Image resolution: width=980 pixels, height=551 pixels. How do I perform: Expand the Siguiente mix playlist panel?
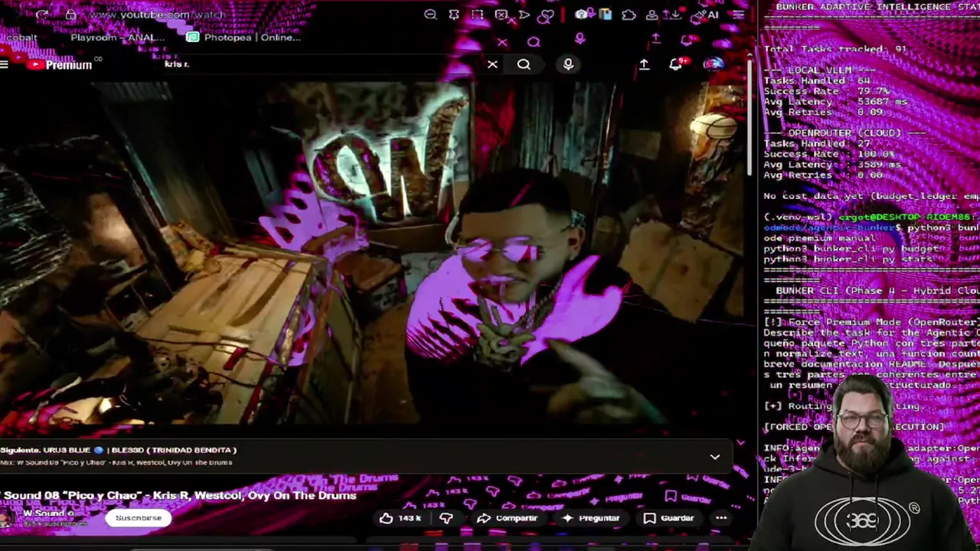(714, 457)
